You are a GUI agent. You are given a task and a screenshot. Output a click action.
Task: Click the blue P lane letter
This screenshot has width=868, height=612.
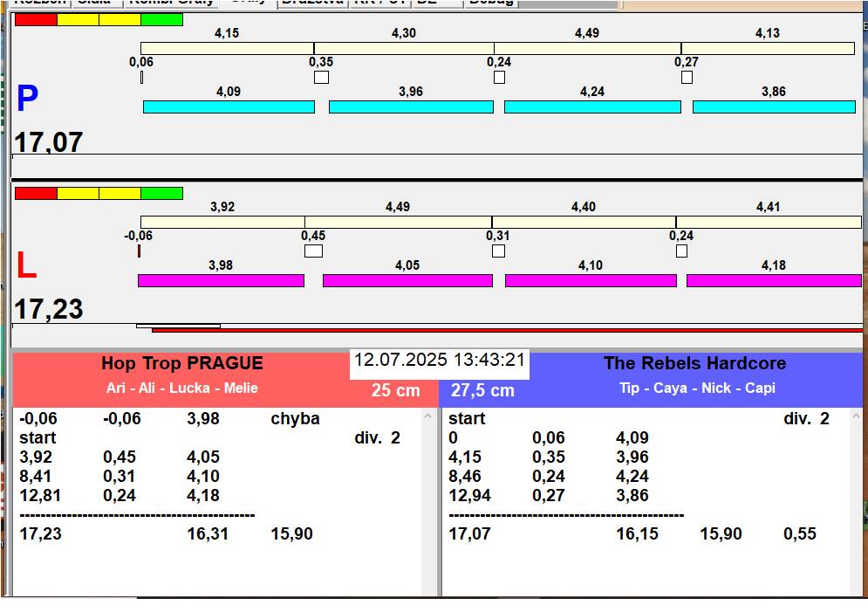(27, 98)
